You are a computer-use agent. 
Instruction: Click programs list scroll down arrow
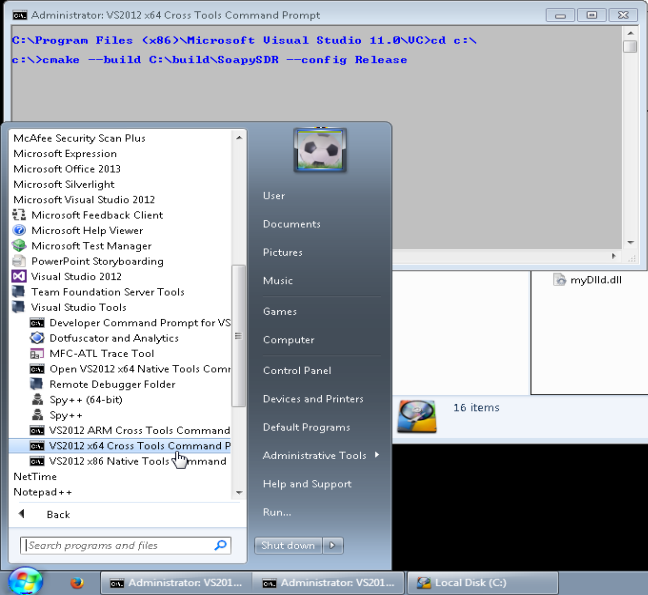pos(239,493)
